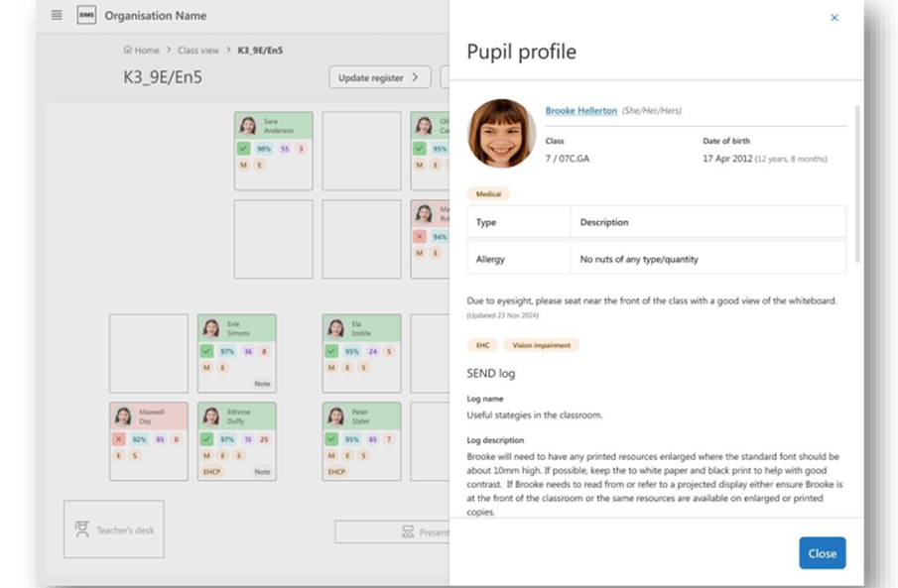
Task: Click the Teacher's desk icon
Action: click(82, 529)
